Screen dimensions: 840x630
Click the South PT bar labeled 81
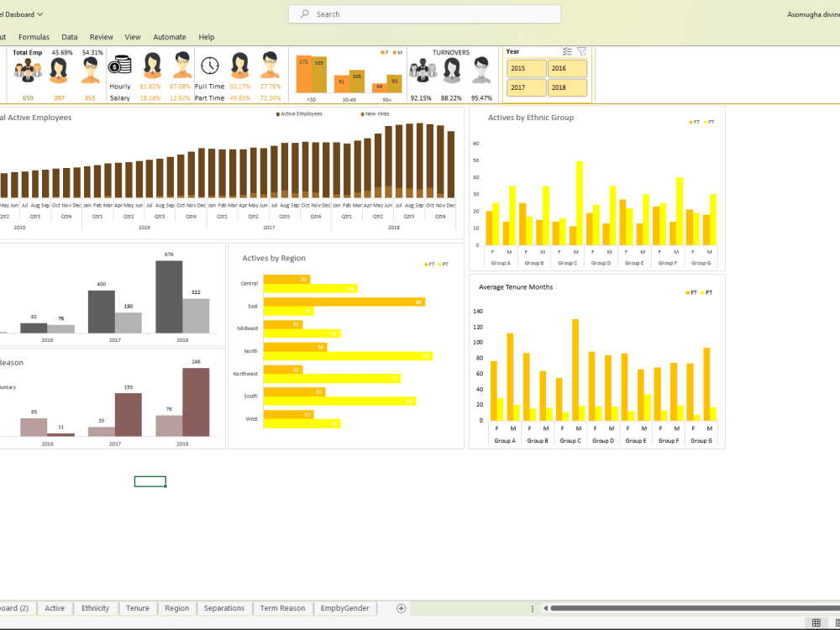tap(339, 401)
